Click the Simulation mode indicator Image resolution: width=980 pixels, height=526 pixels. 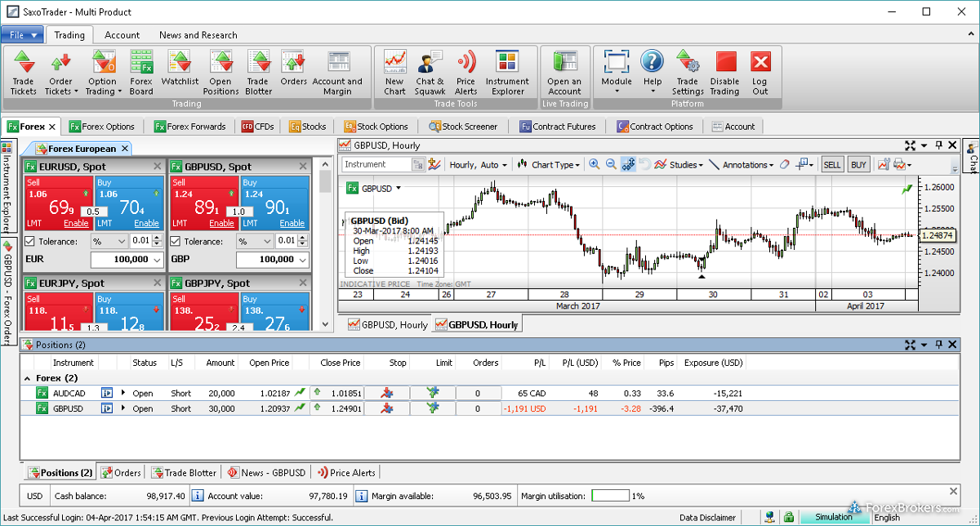point(834,517)
